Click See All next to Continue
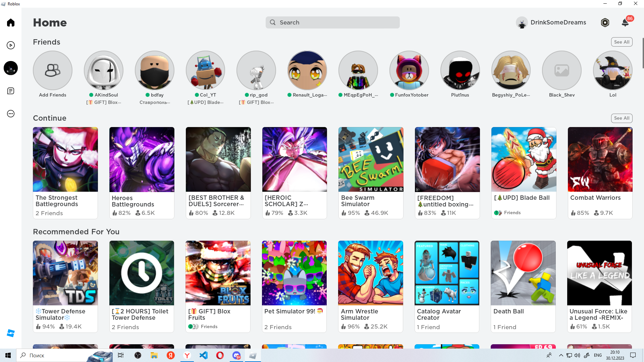The height and width of the screenshot is (362, 644). 622,118
